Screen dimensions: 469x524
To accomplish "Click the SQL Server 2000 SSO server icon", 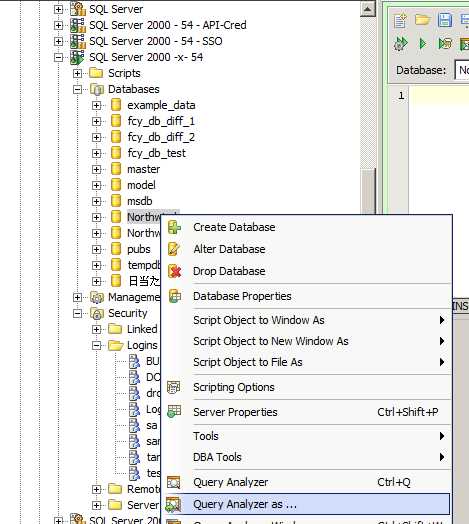I will [x=78, y=41].
